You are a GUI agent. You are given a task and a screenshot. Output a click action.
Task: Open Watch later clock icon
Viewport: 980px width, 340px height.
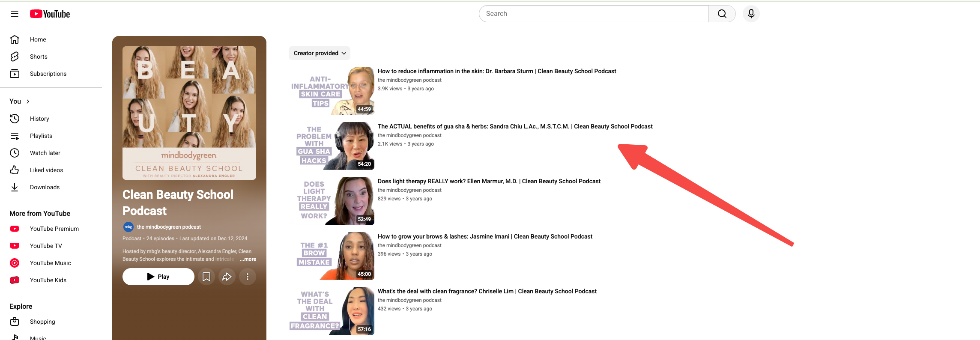(x=15, y=153)
